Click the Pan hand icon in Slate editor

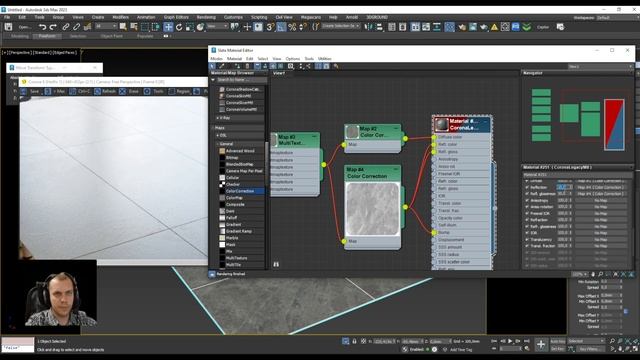[593, 274]
